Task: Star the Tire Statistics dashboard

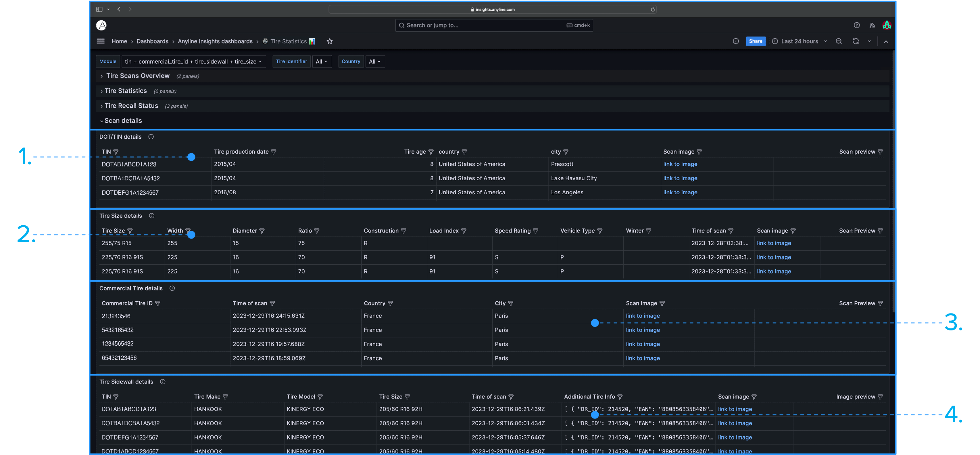Action: tap(329, 41)
